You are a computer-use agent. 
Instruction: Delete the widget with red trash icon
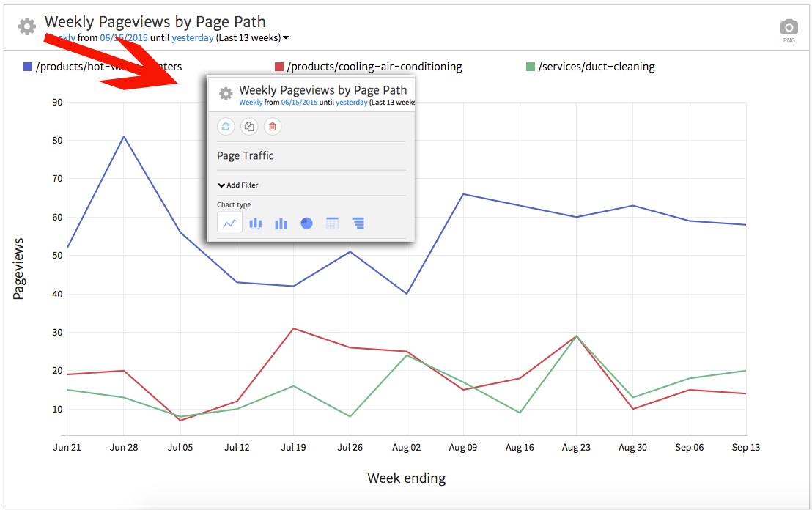click(x=273, y=127)
